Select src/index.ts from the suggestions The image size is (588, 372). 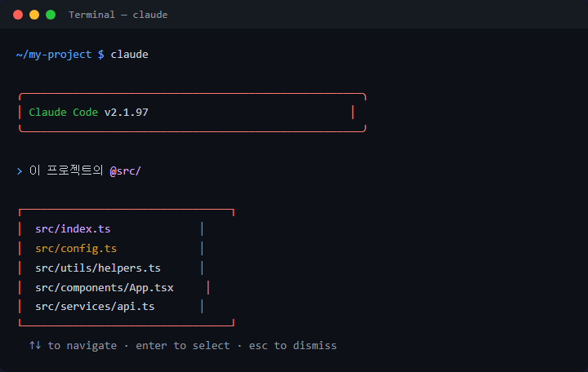(73, 229)
